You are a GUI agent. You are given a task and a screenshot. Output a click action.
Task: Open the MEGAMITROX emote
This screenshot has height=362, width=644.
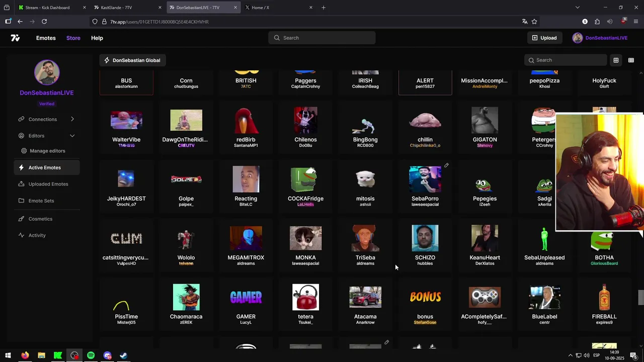246,245
